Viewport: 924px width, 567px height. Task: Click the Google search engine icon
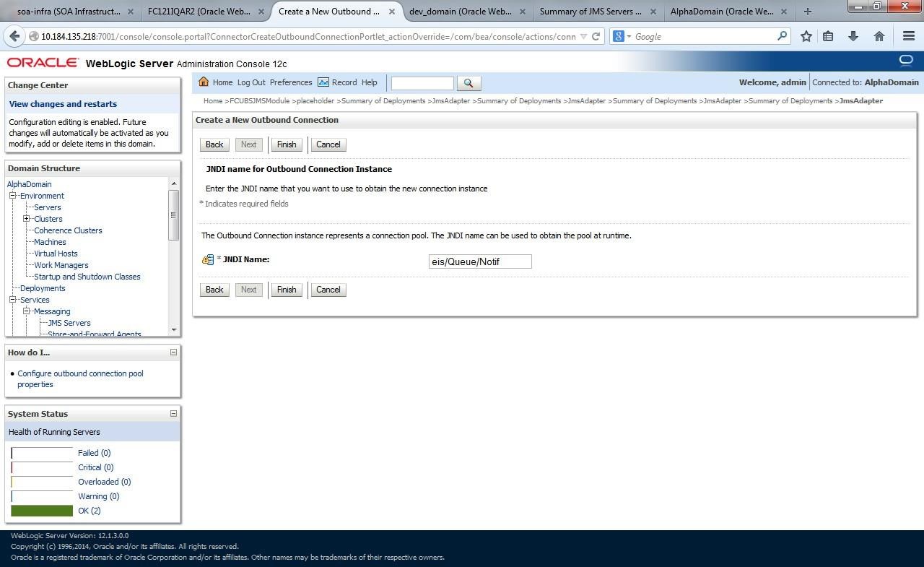click(619, 36)
